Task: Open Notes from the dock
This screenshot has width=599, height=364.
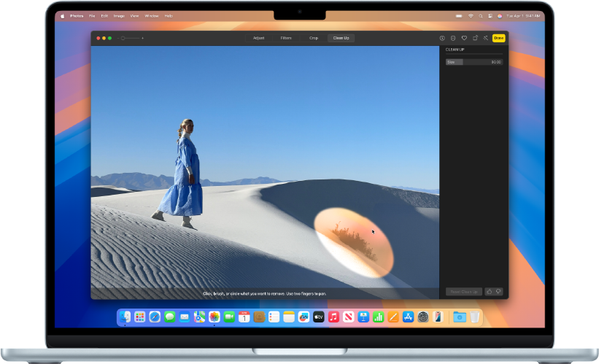Action: [x=289, y=317]
